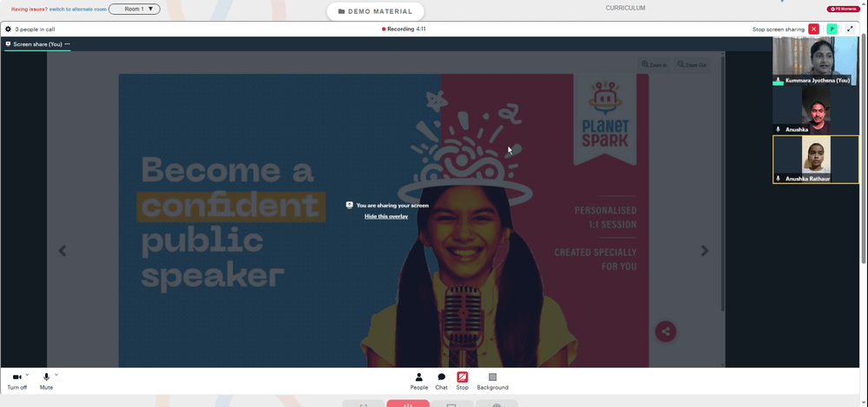Stop screen share from bottom toolbar
The width and height of the screenshot is (868, 407).
463,381
